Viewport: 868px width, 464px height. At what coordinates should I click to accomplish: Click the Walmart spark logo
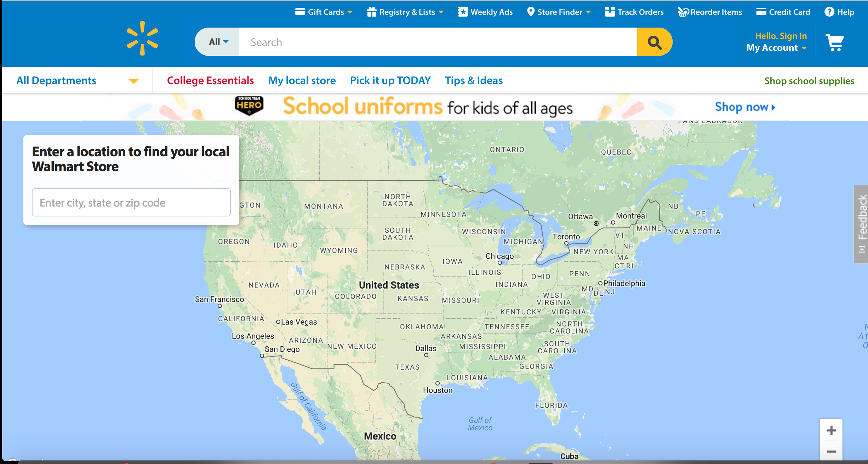142,38
